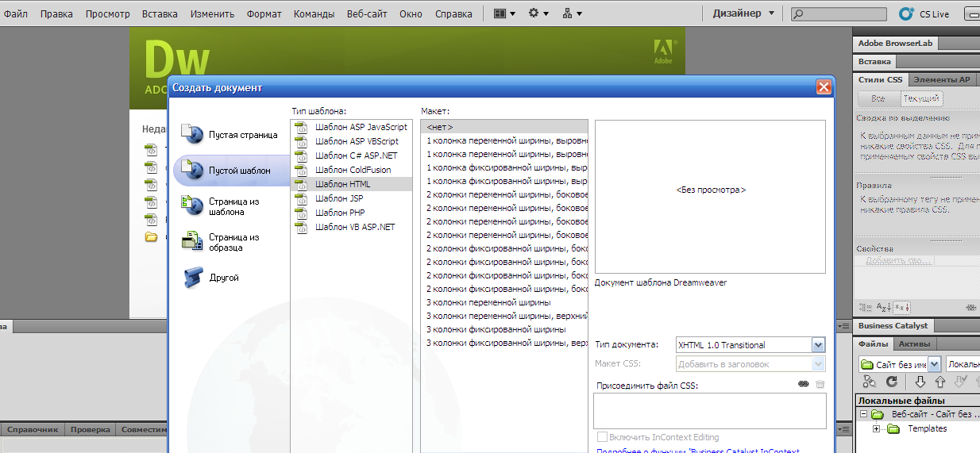Click the check out files icon
The width and height of the screenshot is (980, 453).
961,382
